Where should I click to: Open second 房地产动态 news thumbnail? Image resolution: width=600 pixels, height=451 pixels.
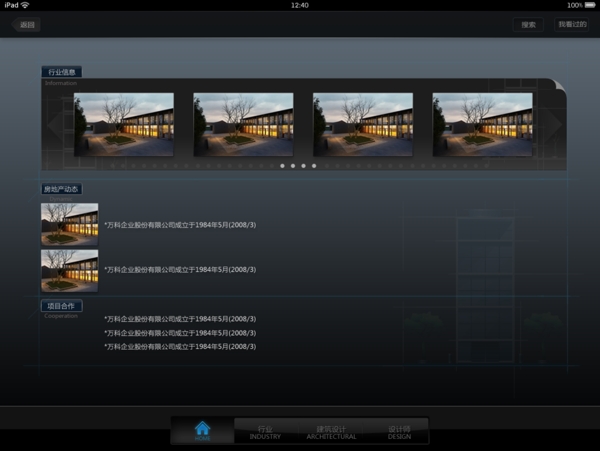[x=70, y=271]
